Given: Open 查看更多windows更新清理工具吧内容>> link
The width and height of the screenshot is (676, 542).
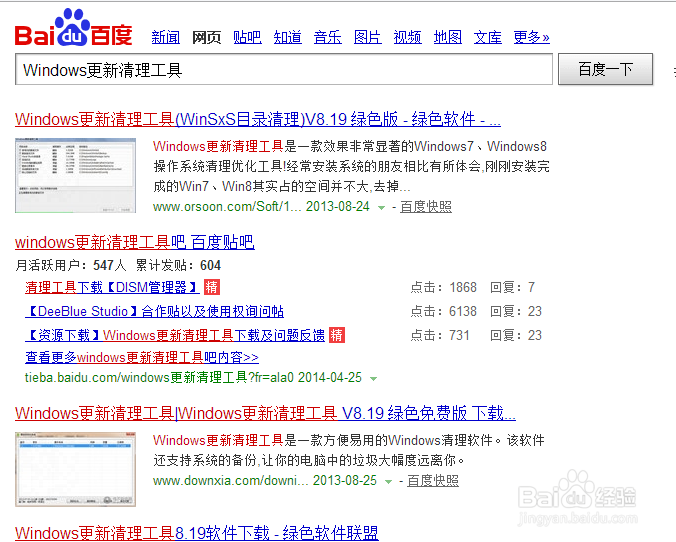Looking at the screenshot, I should [142, 357].
